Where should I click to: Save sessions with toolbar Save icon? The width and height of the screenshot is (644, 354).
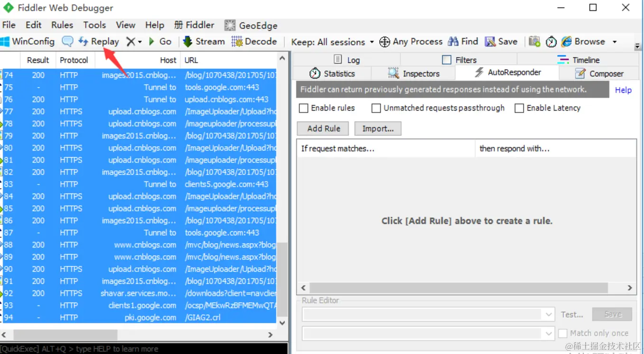[501, 41]
